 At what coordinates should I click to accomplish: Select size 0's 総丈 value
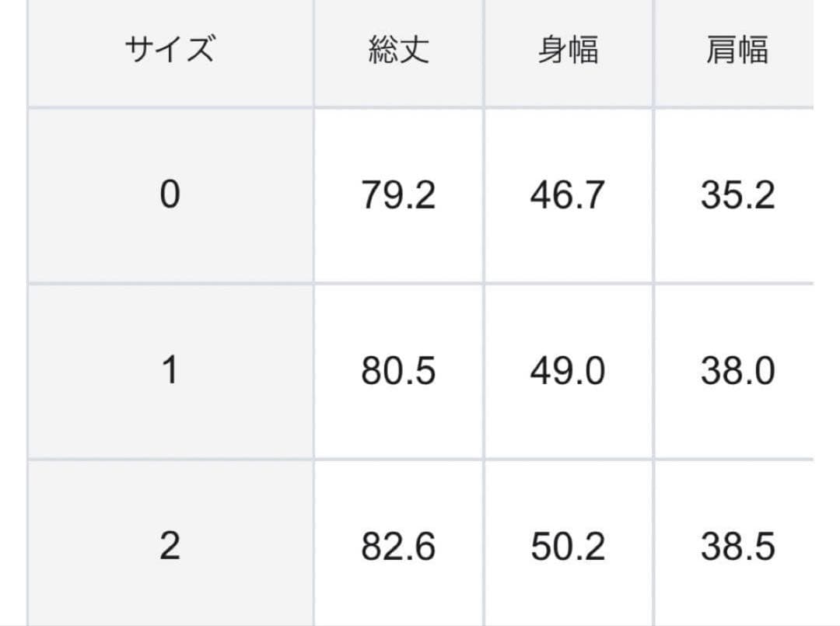[x=398, y=195]
